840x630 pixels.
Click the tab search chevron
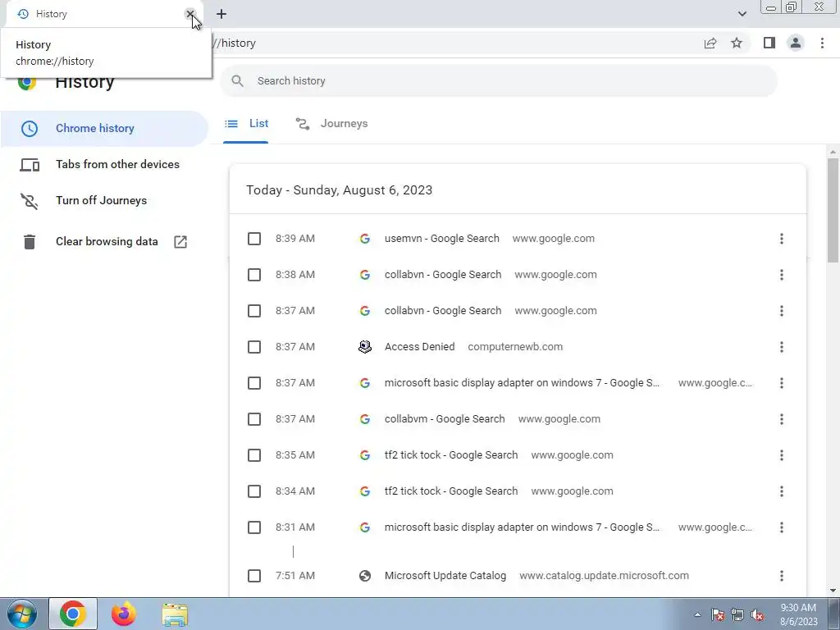pyautogui.click(x=742, y=14)
